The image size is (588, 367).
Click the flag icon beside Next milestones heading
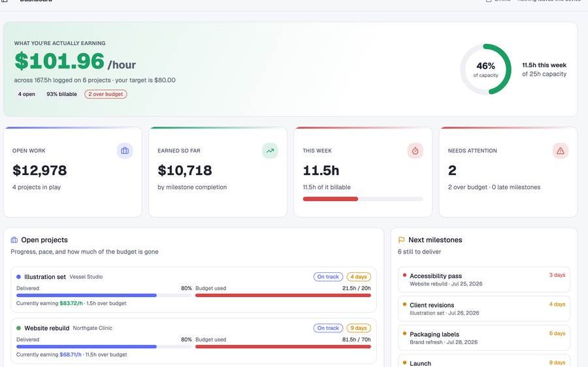[401, 240]
